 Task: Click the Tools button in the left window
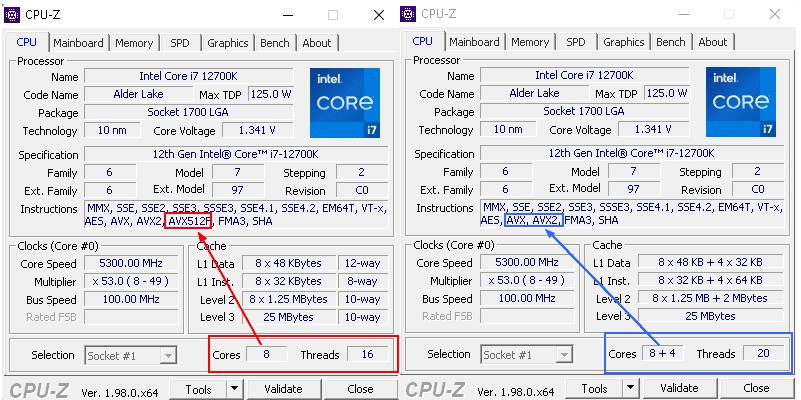pyautogui.click(x=197, y=388)
